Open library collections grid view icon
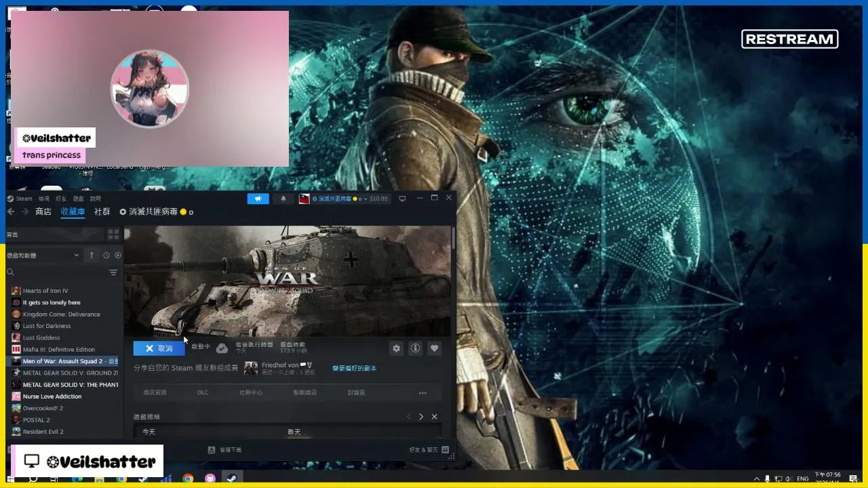 113,235
